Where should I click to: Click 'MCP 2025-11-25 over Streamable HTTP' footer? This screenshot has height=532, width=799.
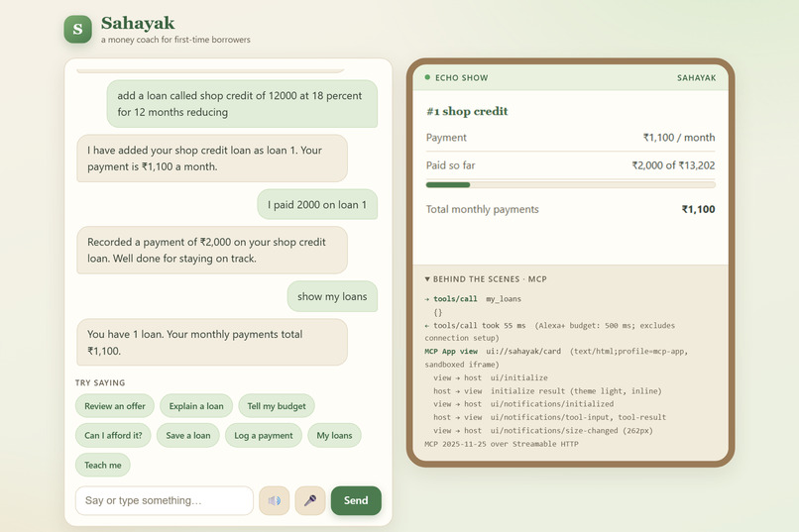click(x=502, y=444)
